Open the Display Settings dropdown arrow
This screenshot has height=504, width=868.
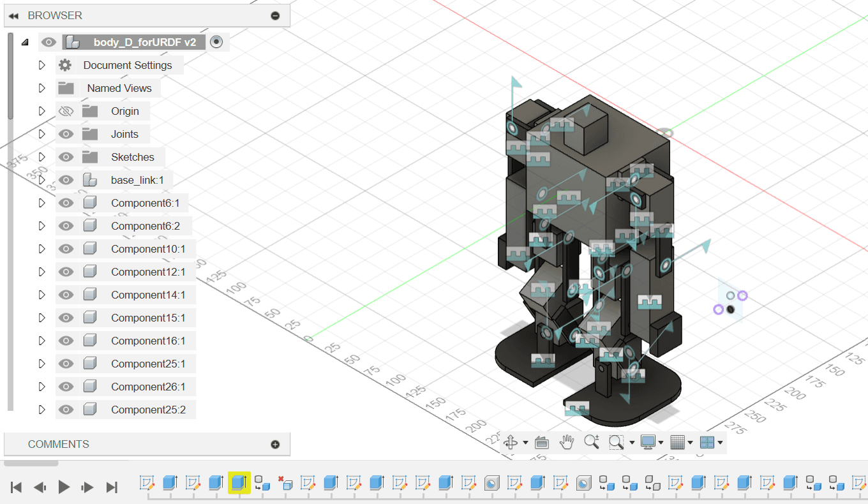pyautogui.click(x=661, y=443)
